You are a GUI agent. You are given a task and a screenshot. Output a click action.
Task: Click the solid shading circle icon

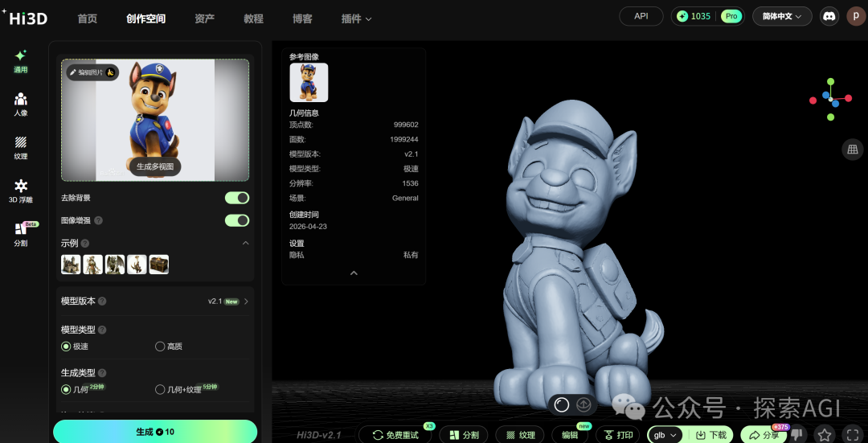tap(562, 405)
